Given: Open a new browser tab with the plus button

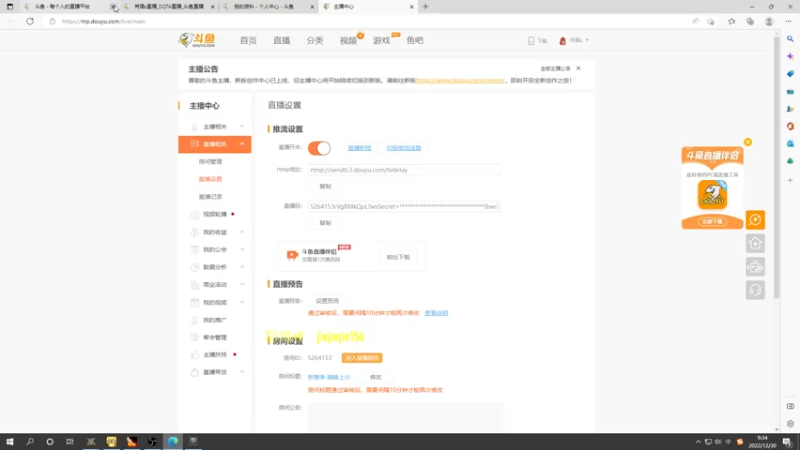Looking at the screenshot, I should [426, 7].
